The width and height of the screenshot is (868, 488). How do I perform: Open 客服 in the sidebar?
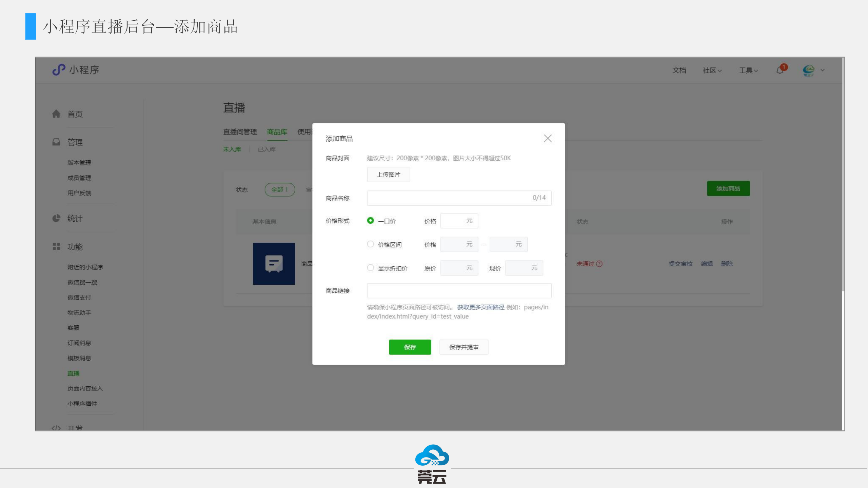click(x=73, y=328)
